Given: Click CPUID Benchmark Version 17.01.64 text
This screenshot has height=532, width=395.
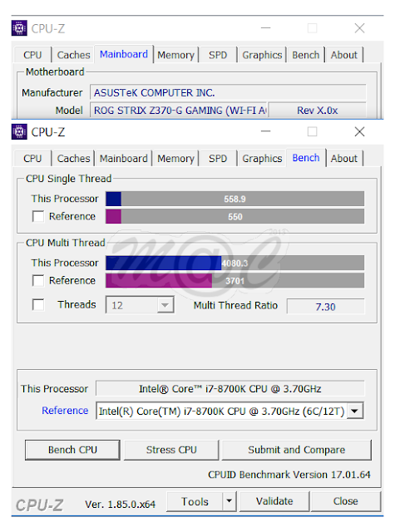Looking at the screenshot, I should point(289,475).
